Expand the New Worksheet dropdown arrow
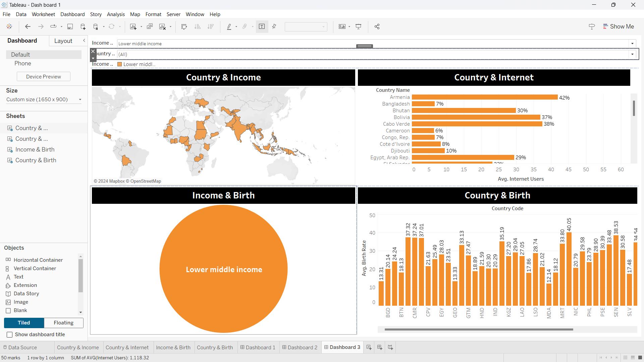Screen dimensions: 644x362 pos(141,26)
